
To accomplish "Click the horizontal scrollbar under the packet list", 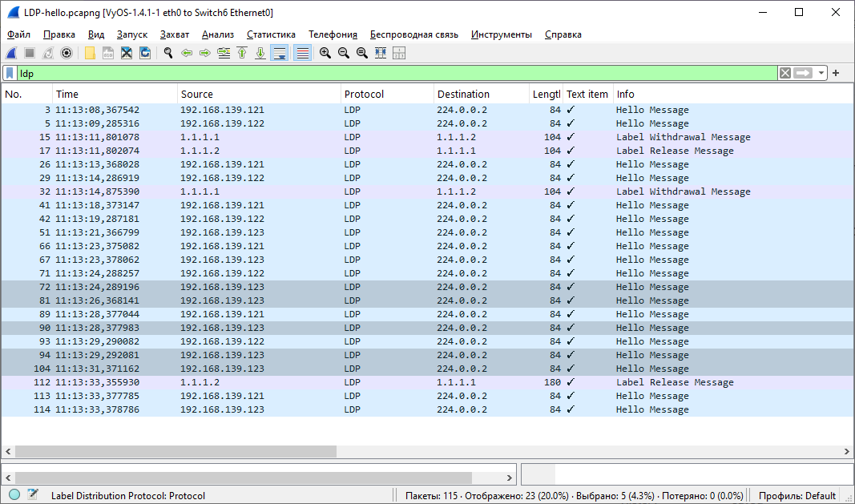I will pos(168,452).
